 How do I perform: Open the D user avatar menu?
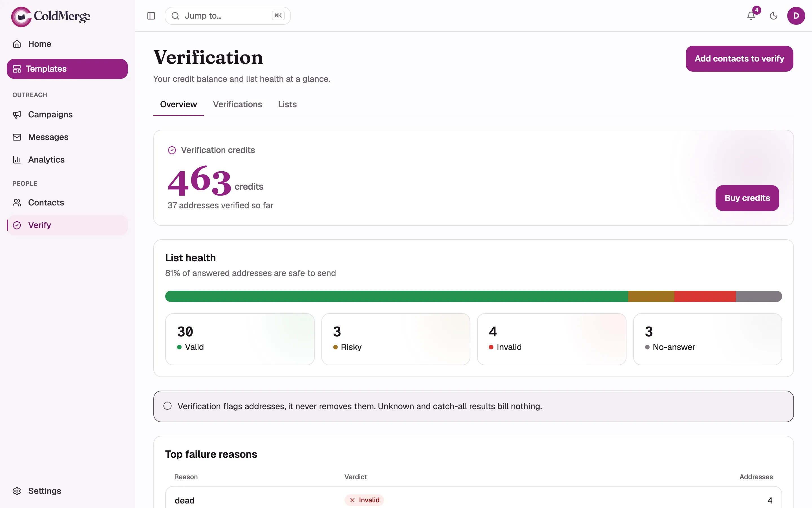796,16
